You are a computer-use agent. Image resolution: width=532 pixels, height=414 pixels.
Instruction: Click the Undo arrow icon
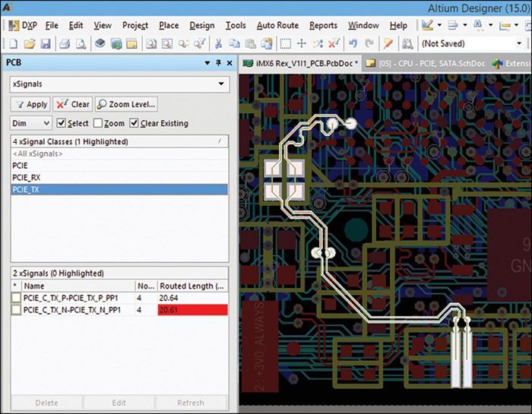point(353,44)
